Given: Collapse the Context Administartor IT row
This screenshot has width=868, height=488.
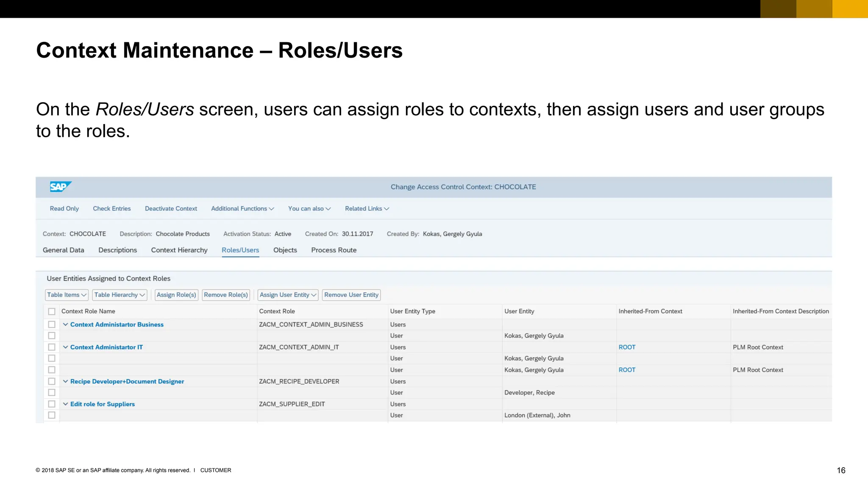Looking at the screenshot, I should click(x=65, y=347).
